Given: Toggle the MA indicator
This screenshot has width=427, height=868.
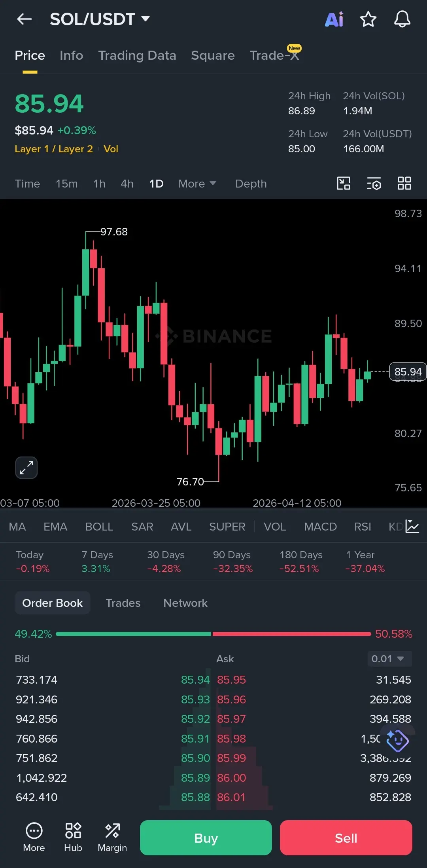Looking at the screenshot, I should tap(17, 527).
